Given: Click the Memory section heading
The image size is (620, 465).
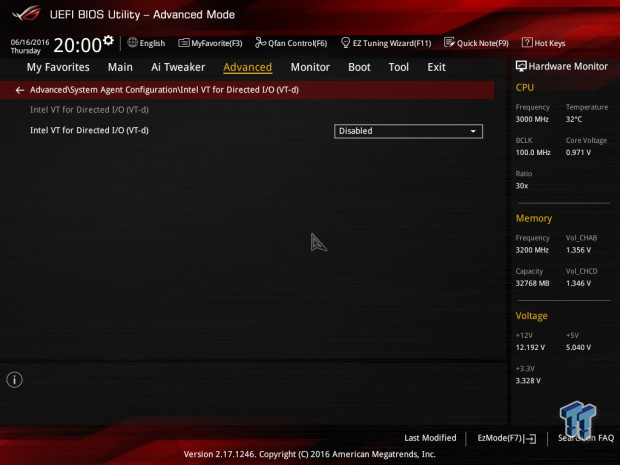Looking at the screenshot, I should [x=534, y=218].
